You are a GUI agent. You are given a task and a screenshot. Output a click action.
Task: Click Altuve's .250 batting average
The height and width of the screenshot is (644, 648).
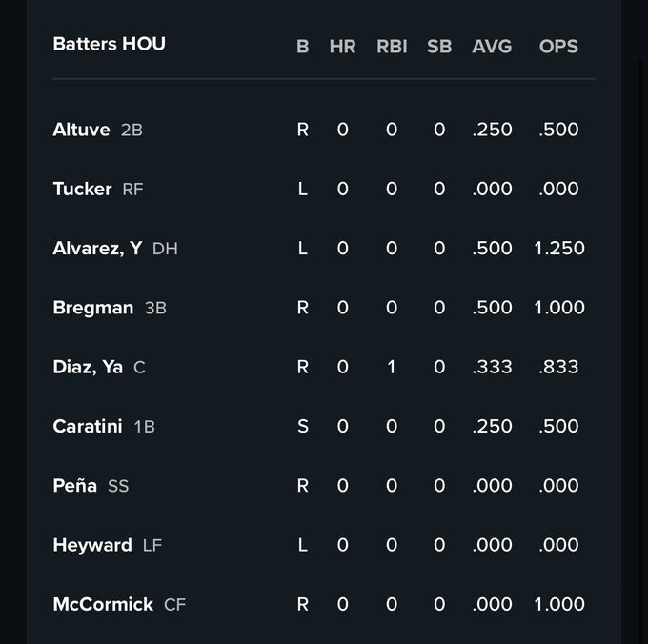492,130
